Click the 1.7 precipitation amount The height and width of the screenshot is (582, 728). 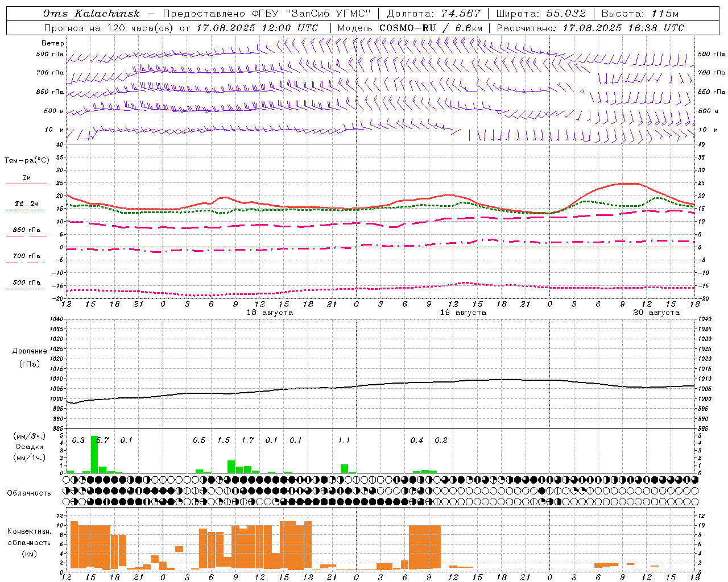247,440
